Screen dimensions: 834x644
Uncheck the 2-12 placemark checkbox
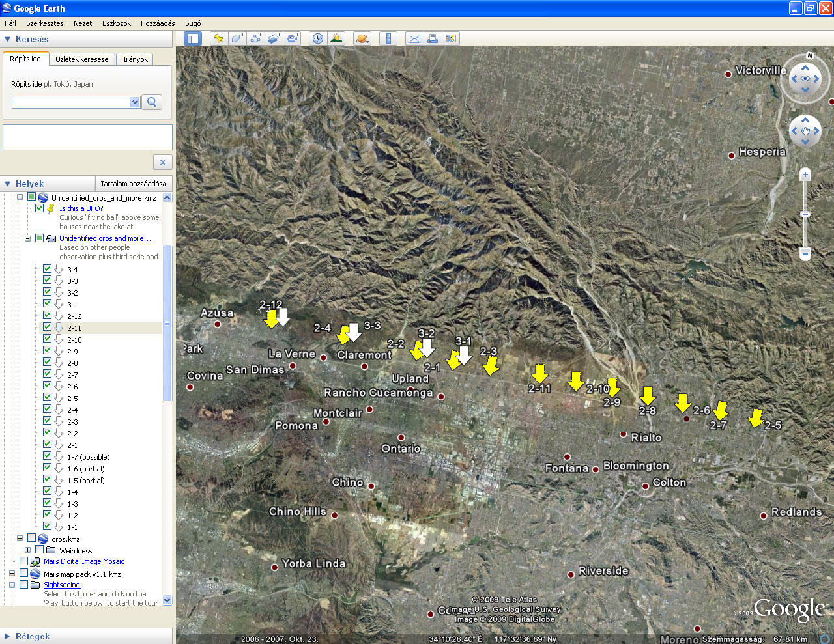pyautogui.click(x=47, y=315)
